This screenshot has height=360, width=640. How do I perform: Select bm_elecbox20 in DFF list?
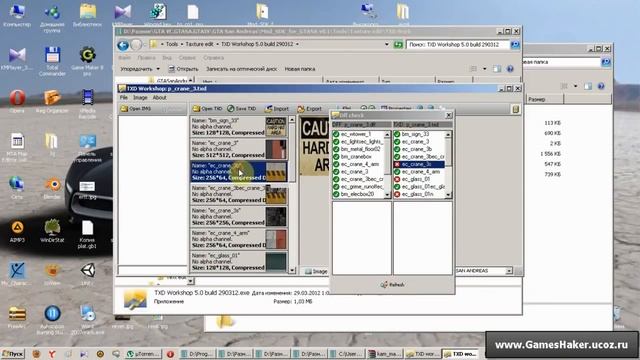358,194
